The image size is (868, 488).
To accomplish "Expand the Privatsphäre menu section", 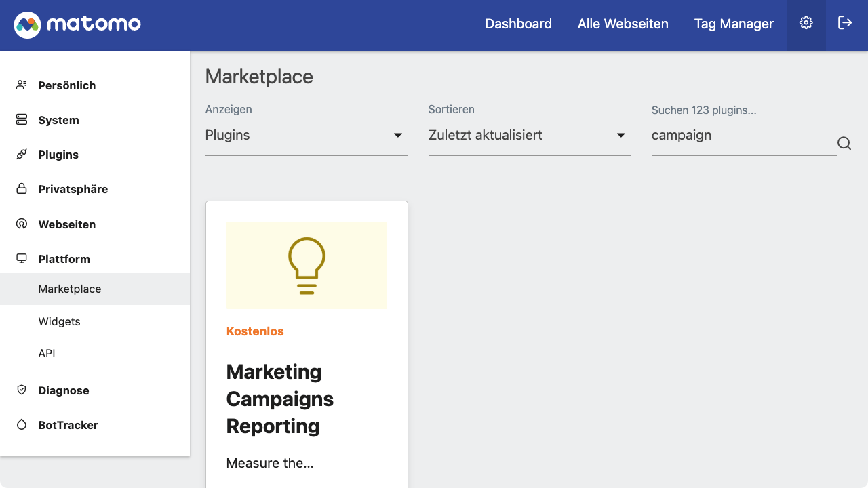I will [95, 189].
